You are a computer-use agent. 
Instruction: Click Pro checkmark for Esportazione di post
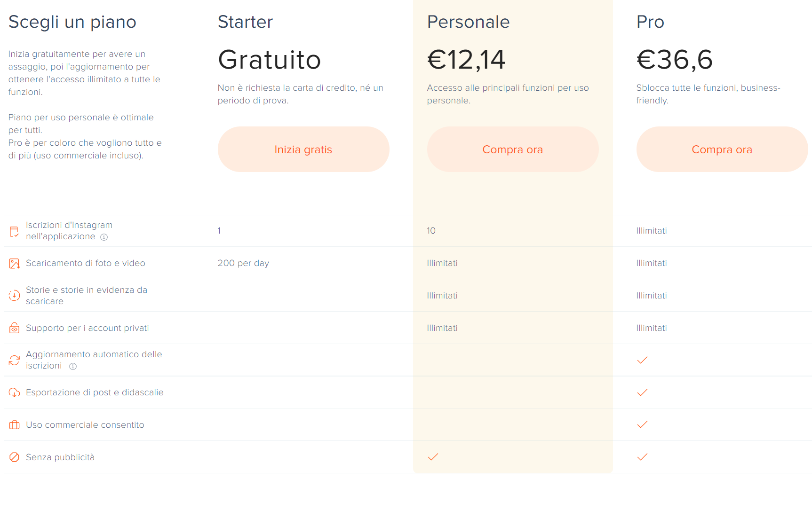[642, 392]
